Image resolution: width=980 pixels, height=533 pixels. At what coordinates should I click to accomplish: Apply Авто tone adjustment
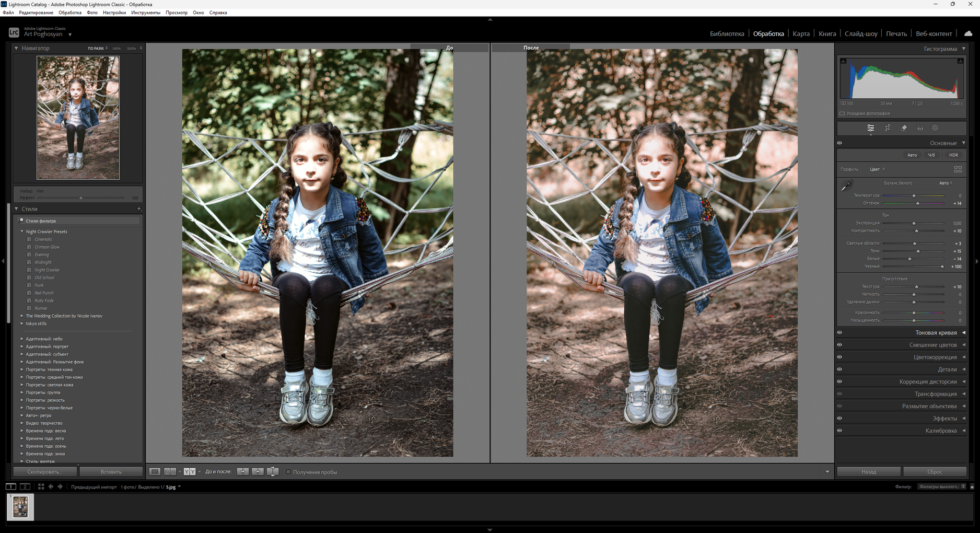tap(912, 155)
